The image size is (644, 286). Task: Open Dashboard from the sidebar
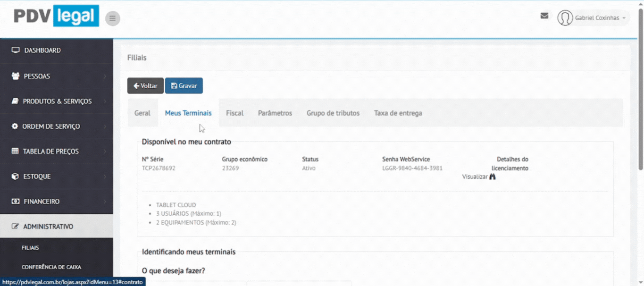coord(42,50)
